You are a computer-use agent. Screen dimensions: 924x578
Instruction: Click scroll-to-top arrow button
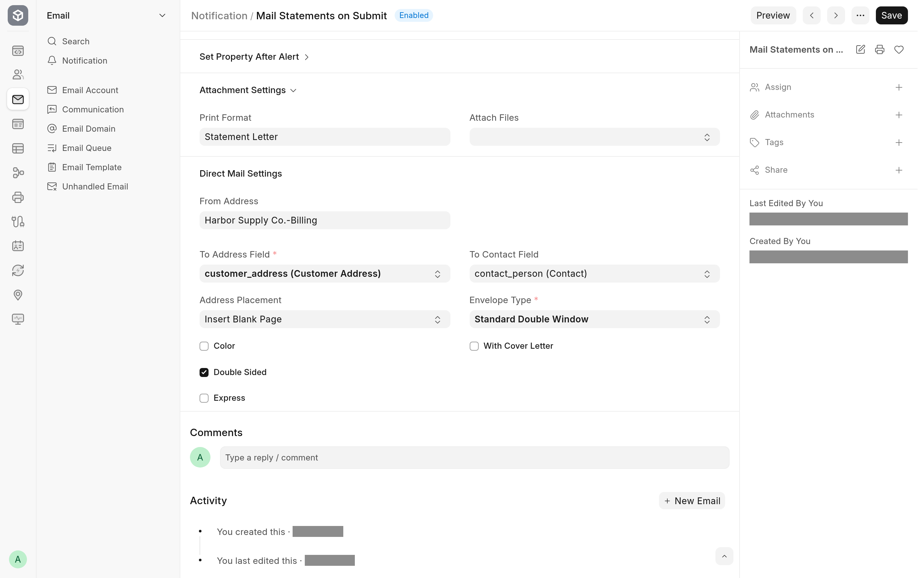click(724, 556)
